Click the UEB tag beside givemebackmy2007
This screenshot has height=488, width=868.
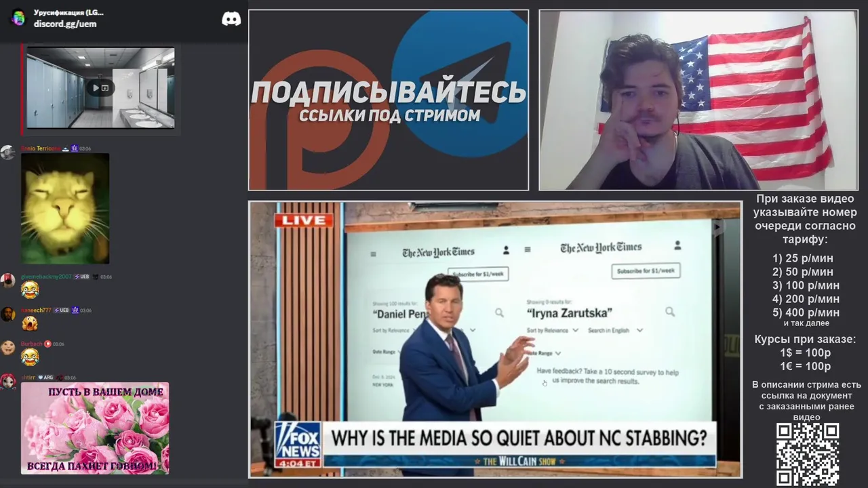82,277
